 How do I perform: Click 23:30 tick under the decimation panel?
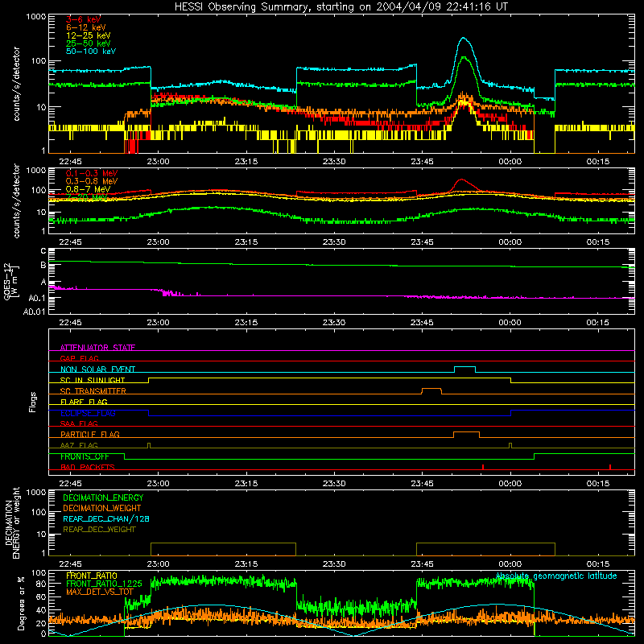(334, 564)
